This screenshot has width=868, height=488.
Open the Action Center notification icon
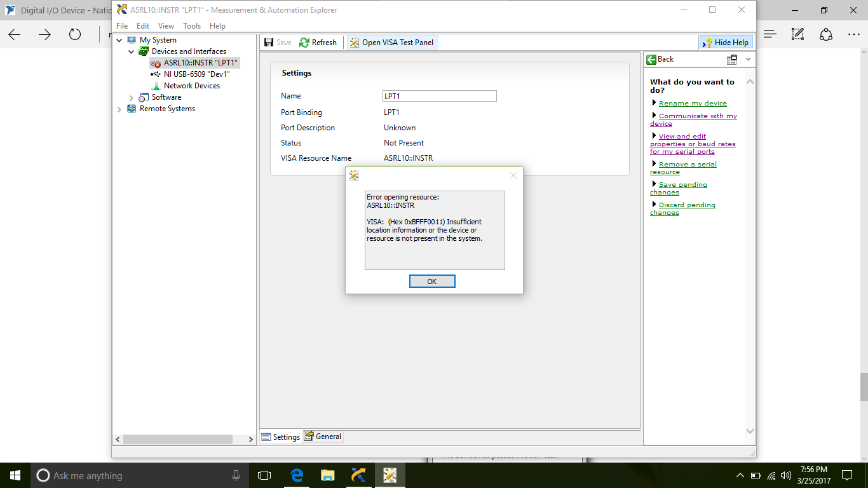click(x=847, y=475)
